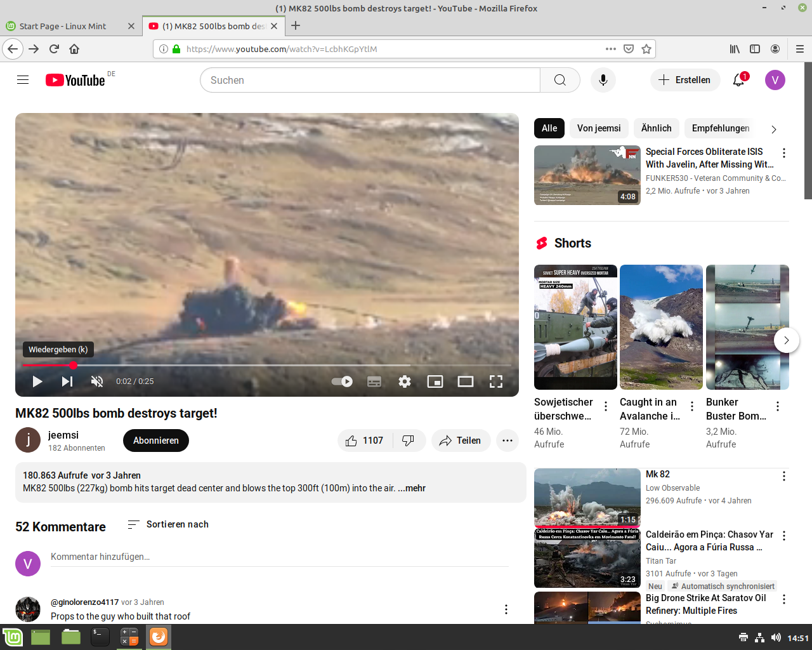This screenshot has width=812, height=650.
Task: Unmute the video with the speaker icon
Action: [97, 381]
